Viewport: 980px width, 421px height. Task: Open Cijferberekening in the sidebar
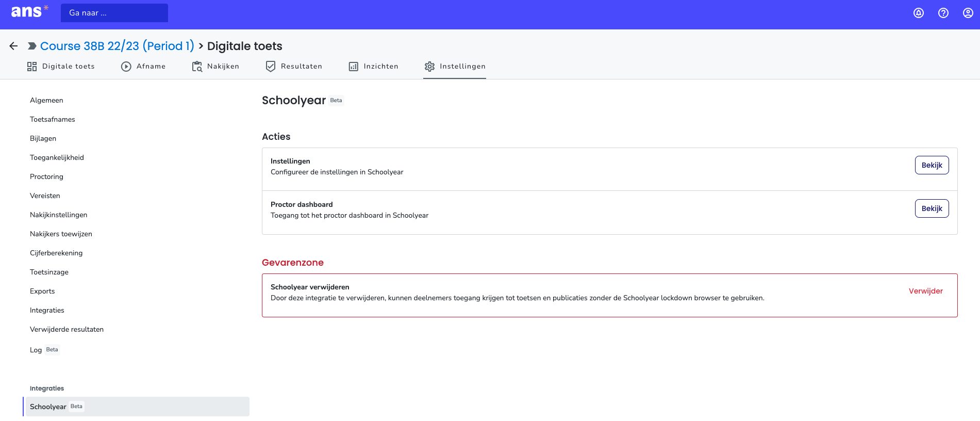(56, 253)
